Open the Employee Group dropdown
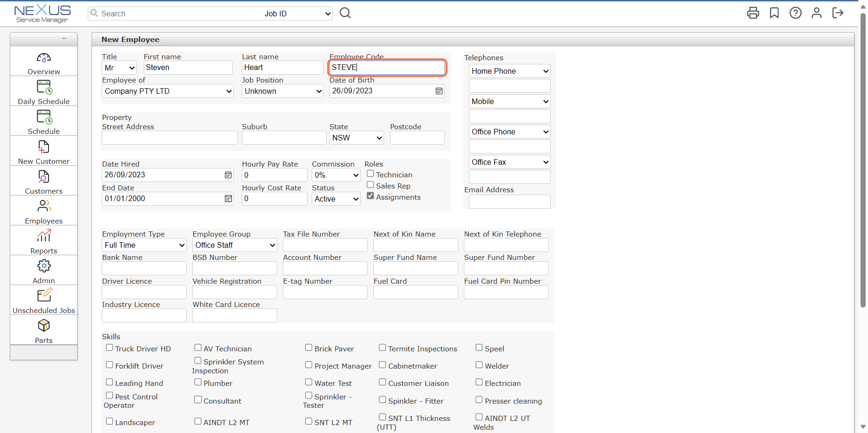The image size is (868, 433). [234, 244]
